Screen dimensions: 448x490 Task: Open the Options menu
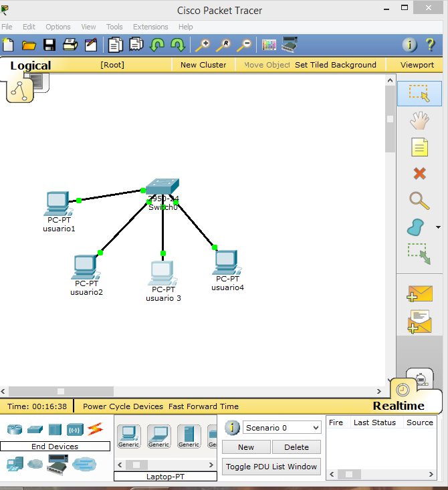[x=58, y=27]
